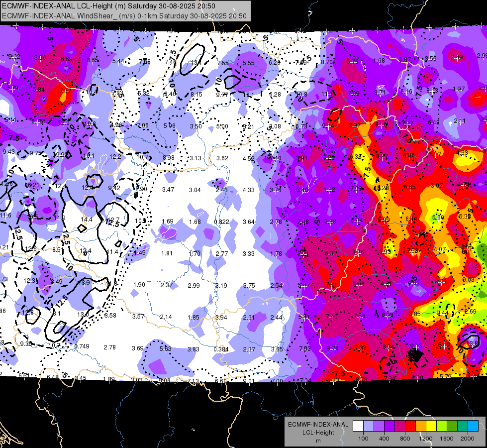Click the reading 8.98
The height and width of the screenshot is (448, 487).
[x=169, y=158]
